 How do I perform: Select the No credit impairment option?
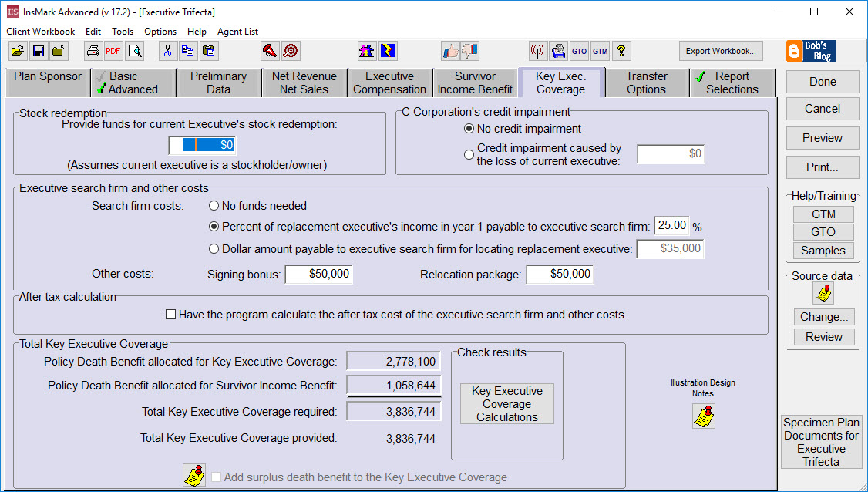coord(469,129)
